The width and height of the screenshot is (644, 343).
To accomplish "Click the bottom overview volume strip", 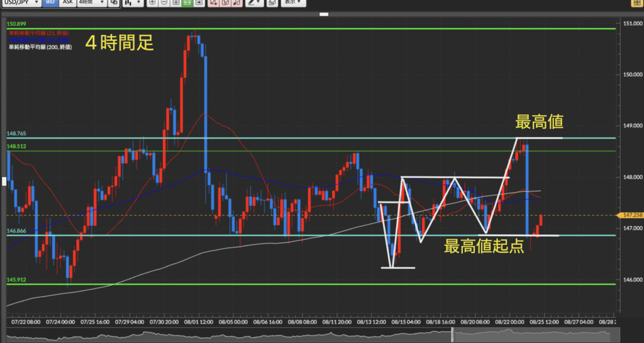I will [x=313, y=334].
